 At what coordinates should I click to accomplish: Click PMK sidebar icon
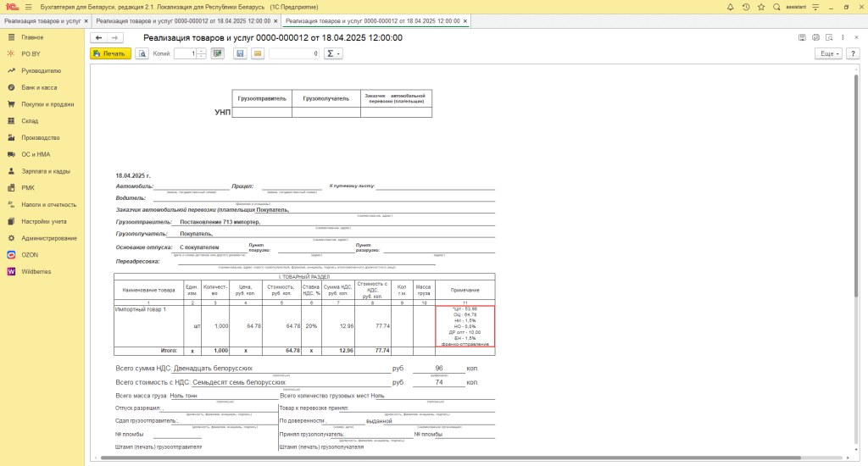pyautogui.click(x=11, y=187)
